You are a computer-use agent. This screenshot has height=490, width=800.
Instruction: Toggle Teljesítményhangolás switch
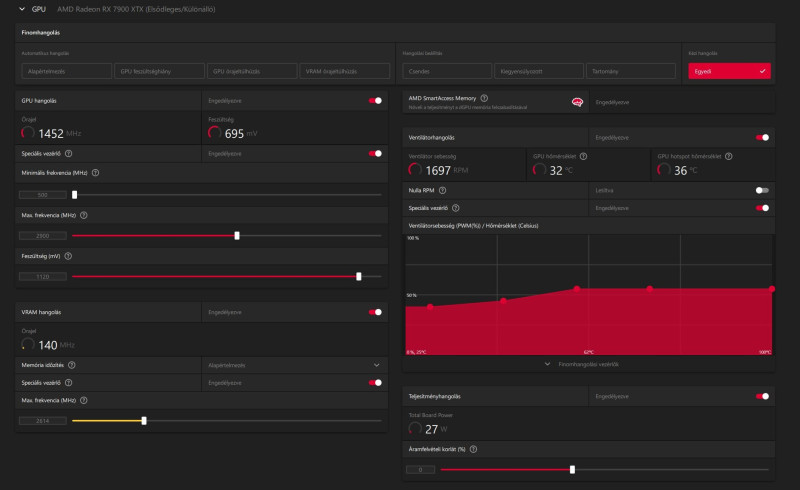[x=763, y=397]
